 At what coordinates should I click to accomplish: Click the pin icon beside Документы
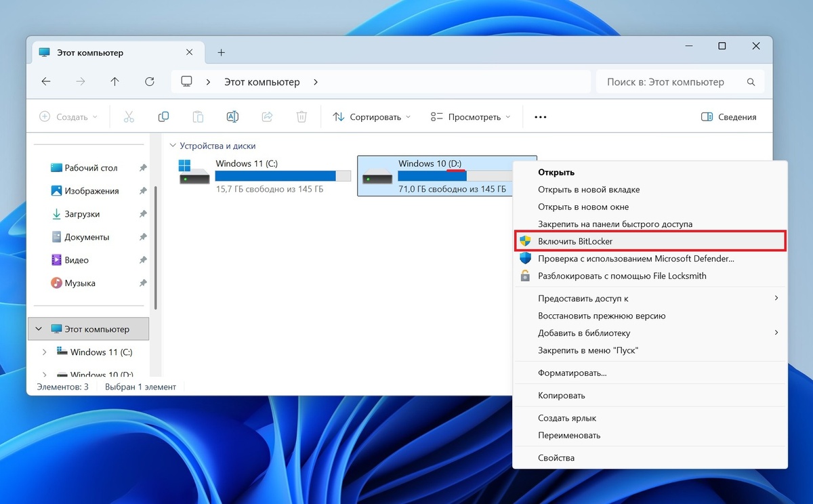[142, 237]
